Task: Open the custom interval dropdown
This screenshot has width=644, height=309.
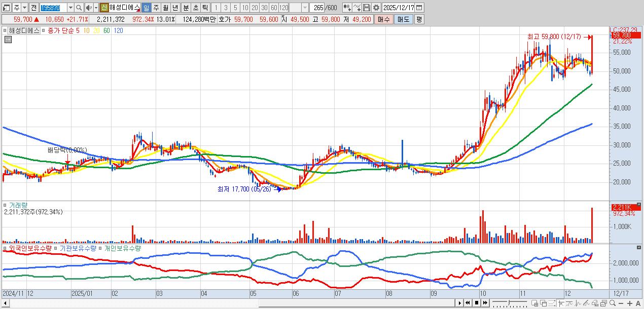Action: click(x=305, y=8)
